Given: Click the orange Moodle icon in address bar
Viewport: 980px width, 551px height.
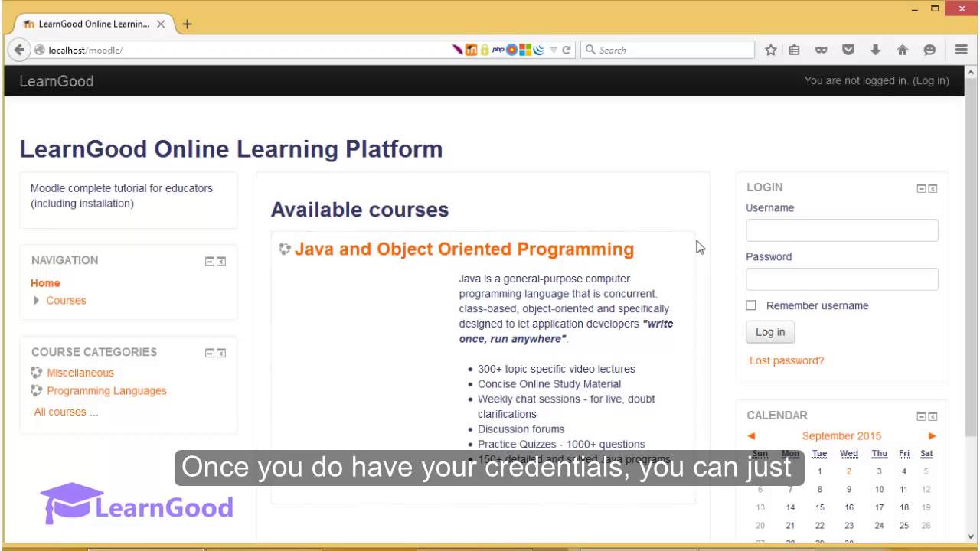Looking at the screenshot, I should [x=471, y=50].
